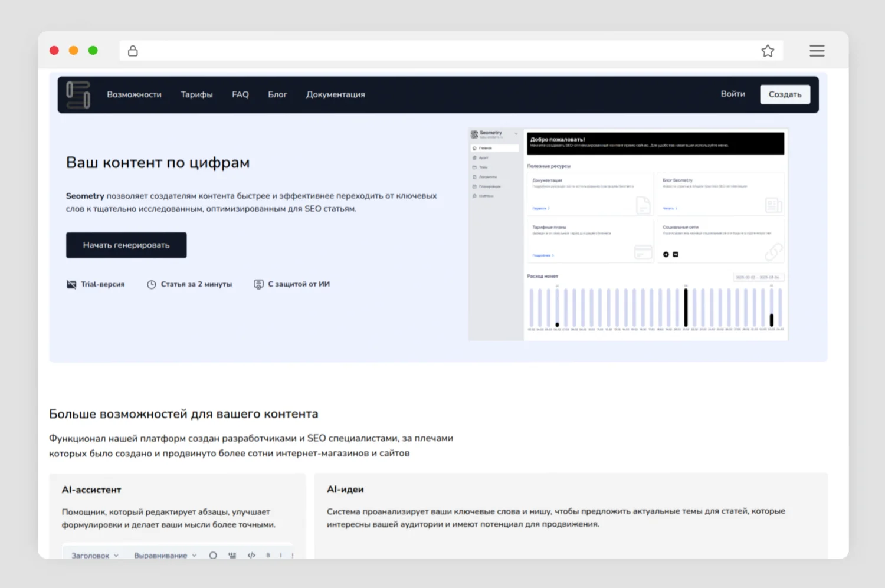The image size is (885, 588).
Task: Click the 'Войти' login link
Action: [x=733, y=94]
